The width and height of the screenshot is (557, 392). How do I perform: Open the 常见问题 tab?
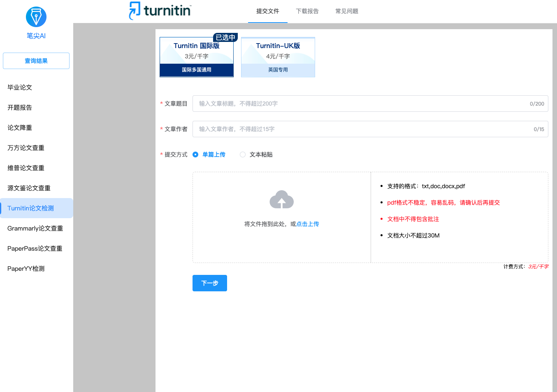click(347, 11)
